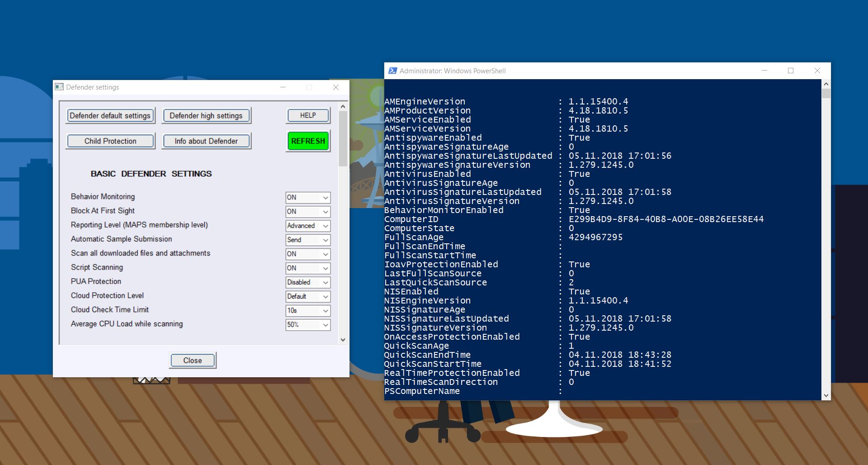
Task: Click the QuickScanStartTime value in PowerShell
Action: click(x=620, y=364)
